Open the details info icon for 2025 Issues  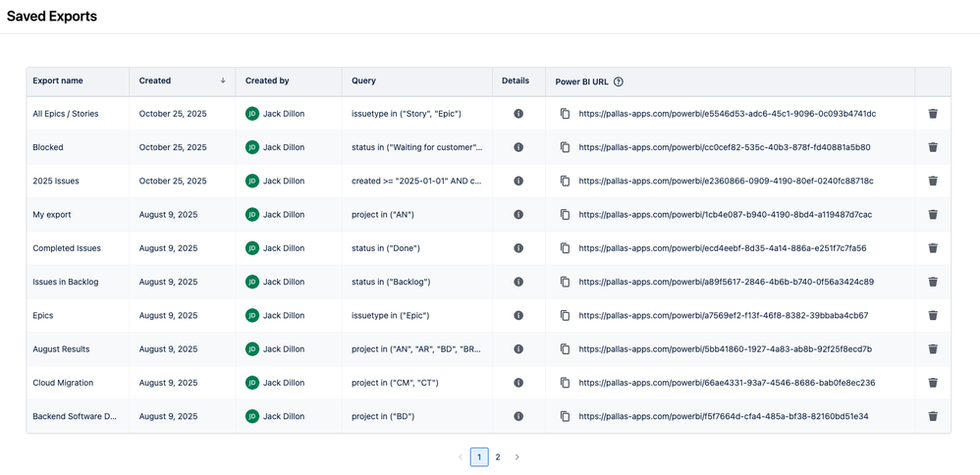518,181
